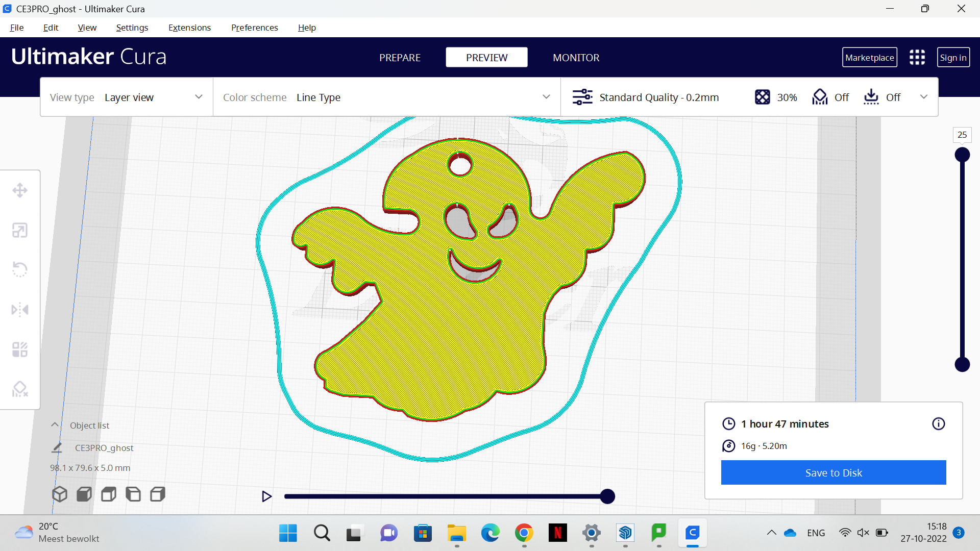Image resolution: width=980 pixels, height=551 pixels.
Task: Click Sign in
Action: (953, 58)
